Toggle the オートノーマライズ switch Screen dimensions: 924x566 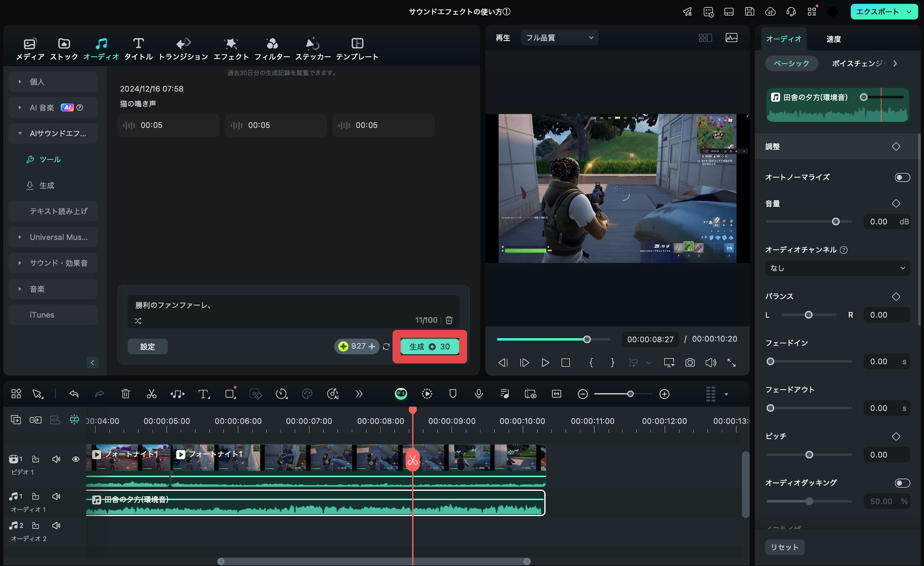pyautogui.click(x=902, y=177)
